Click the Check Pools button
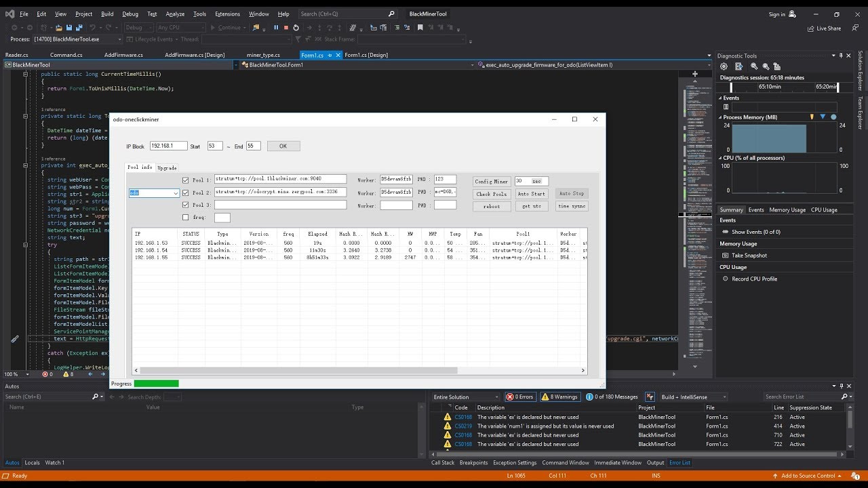Viewport: 868px width, 488px height. [492, 194]
